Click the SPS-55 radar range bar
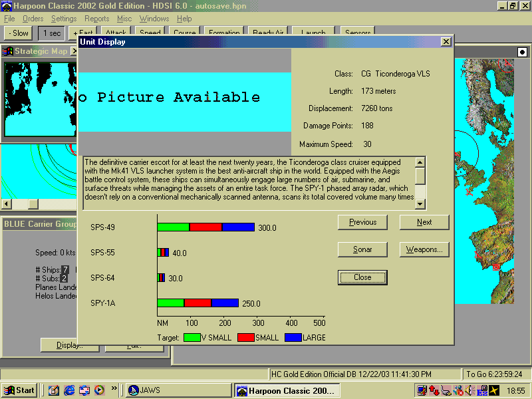Screen dimensions: 532x399 point(163,253)
